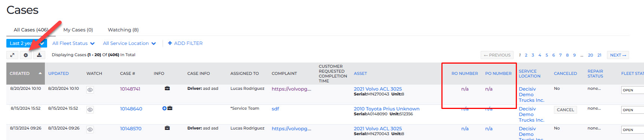Open case number 10148741
This screenshot has height=140, width=644.
(130, 89)
